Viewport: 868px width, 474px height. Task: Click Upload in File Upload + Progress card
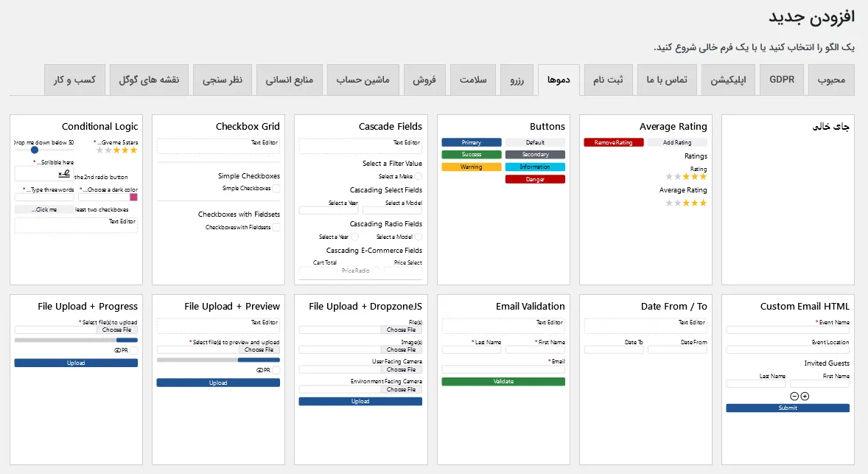click(x=76, y=363)
